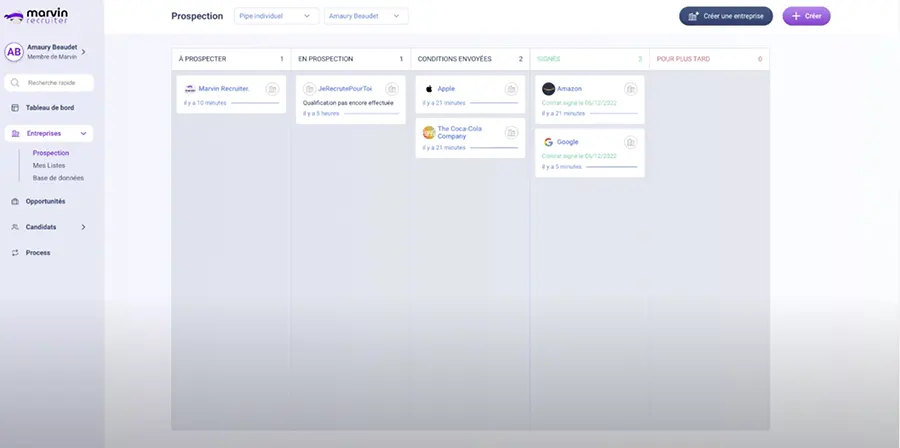Click the EN PROSPECTION column header
The height and width of the screenshot is (448, 900).
[351, 59]
